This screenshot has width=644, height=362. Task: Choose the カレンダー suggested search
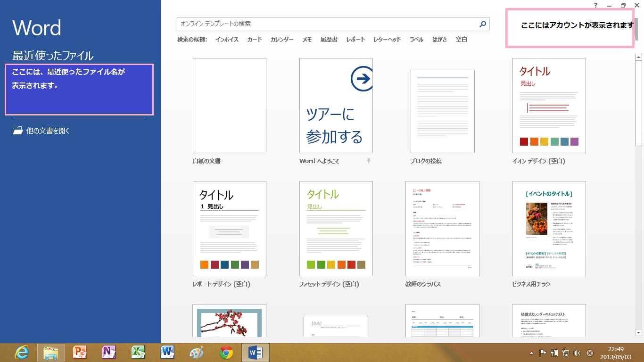coord(282,40)
